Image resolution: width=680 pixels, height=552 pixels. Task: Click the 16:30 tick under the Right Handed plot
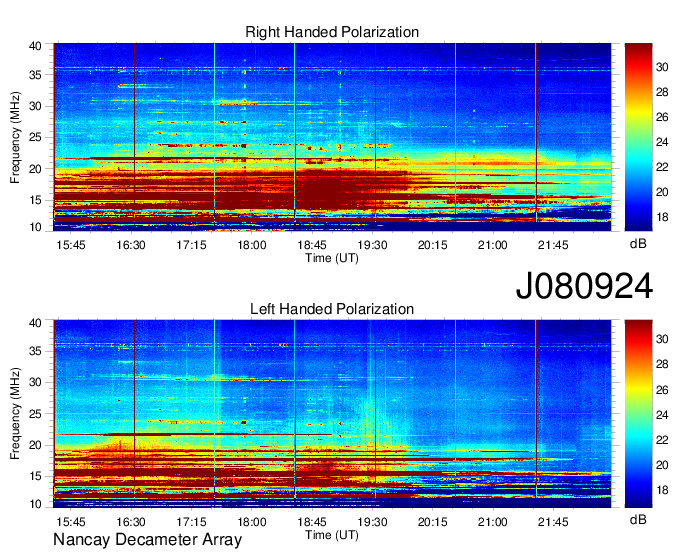click(x=131, y=245)
